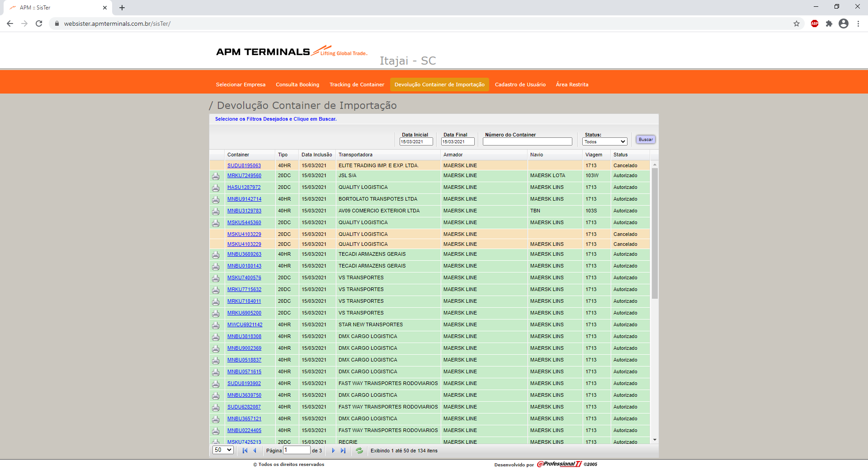The height and width of the screenshot is (470, 868).
Task: Open container link MNBU0518837
Action: (x=244, y=360)
